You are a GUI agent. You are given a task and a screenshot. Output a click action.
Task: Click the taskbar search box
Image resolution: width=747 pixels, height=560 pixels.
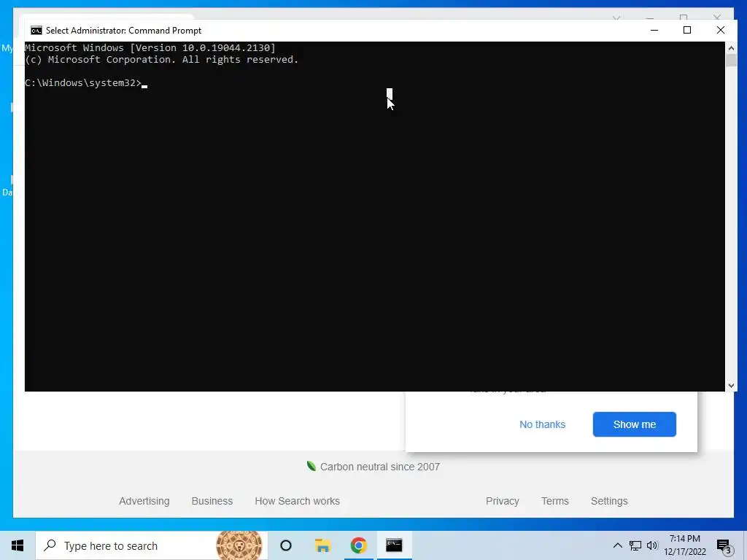click(x=152, y=545)
